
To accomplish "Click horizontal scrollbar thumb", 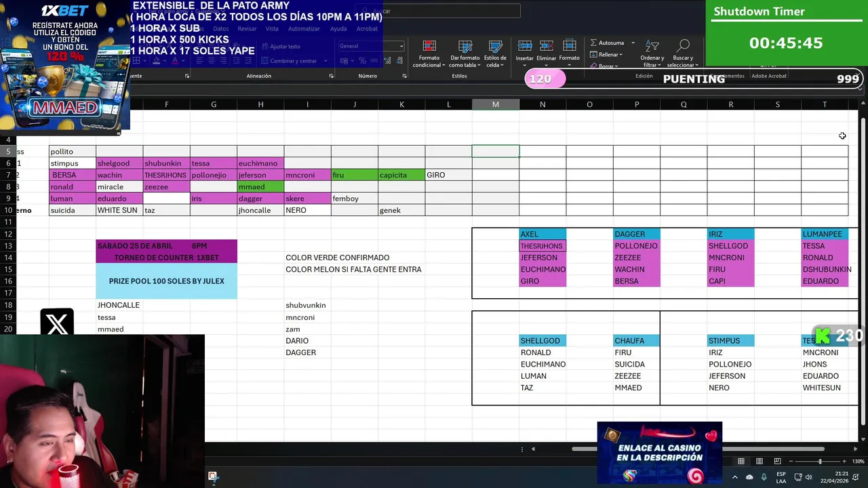I will pos(698,449).
